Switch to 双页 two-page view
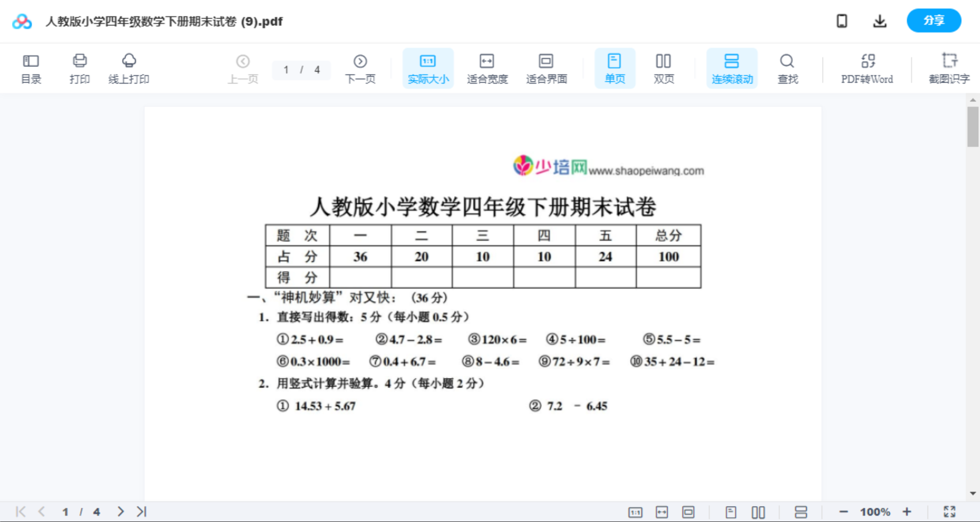Screen dimensions: 980x522 (664, 68)
